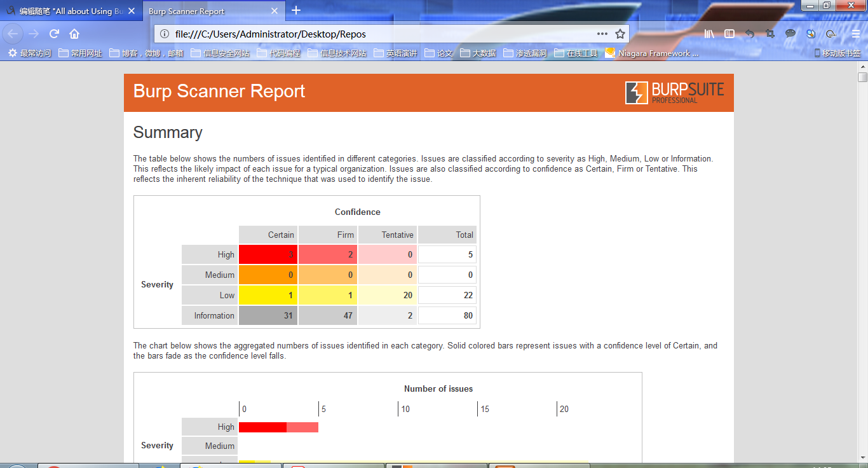Open the page actions three-dot menu

click(x=602, y=34)
